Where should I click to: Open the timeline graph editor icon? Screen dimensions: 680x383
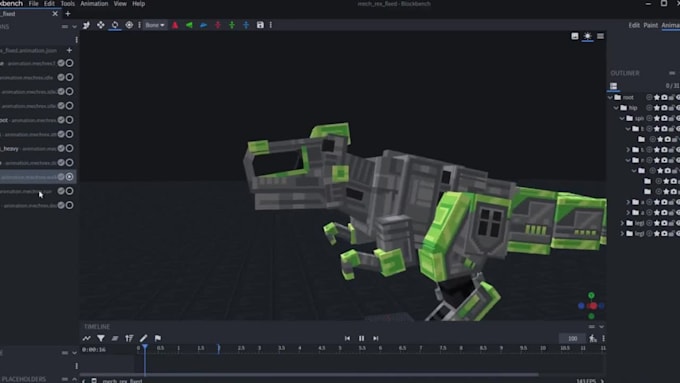coord(87,338)
